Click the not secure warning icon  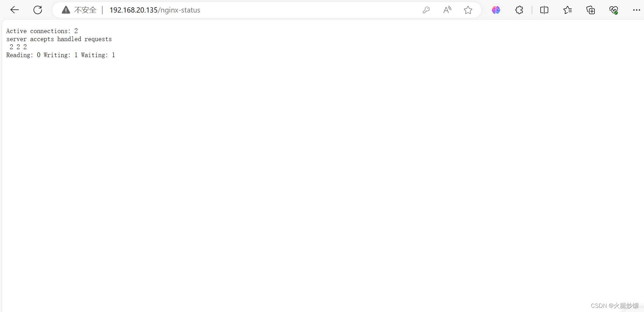pos(66,10)
